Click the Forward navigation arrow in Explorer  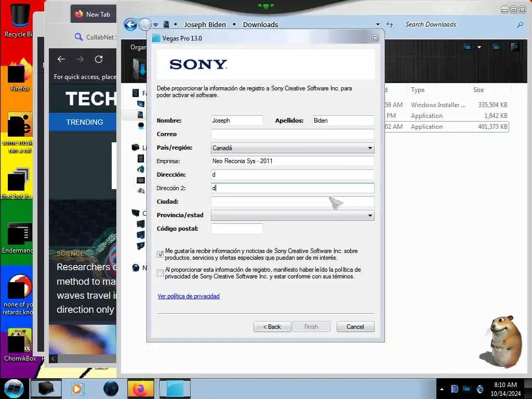[145, 24]
